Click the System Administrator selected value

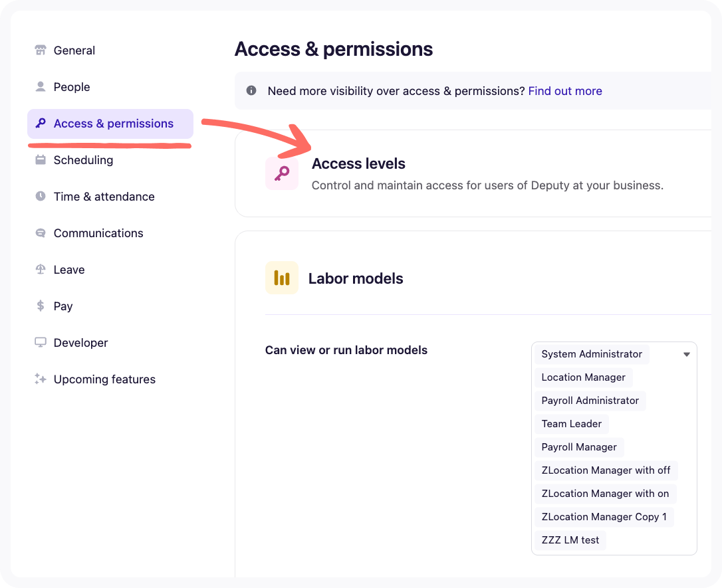591,354
